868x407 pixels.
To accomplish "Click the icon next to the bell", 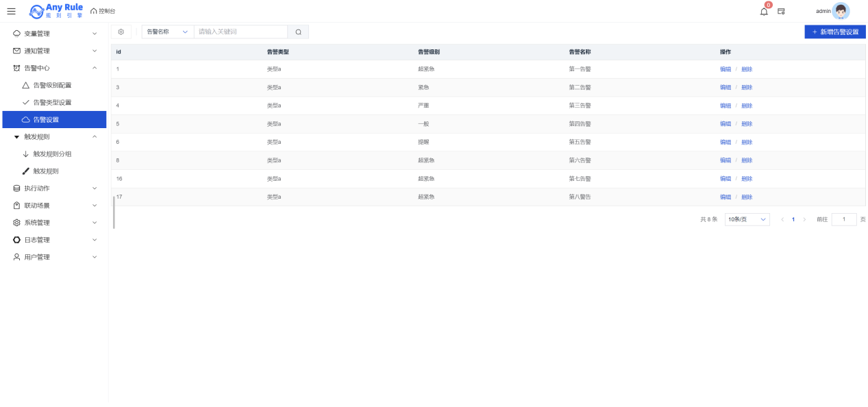I will 781,11.
